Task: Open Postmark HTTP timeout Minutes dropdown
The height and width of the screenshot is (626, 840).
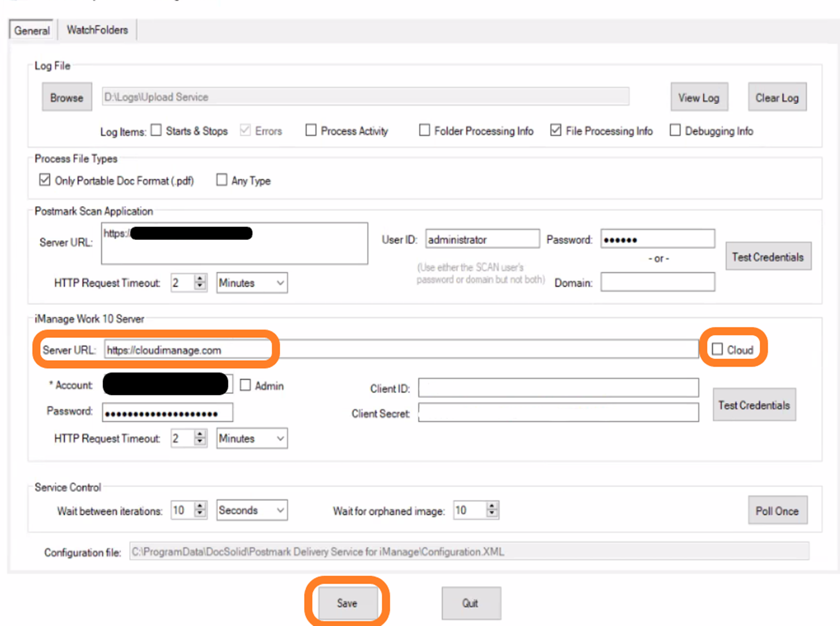Action: pos(252,283)
